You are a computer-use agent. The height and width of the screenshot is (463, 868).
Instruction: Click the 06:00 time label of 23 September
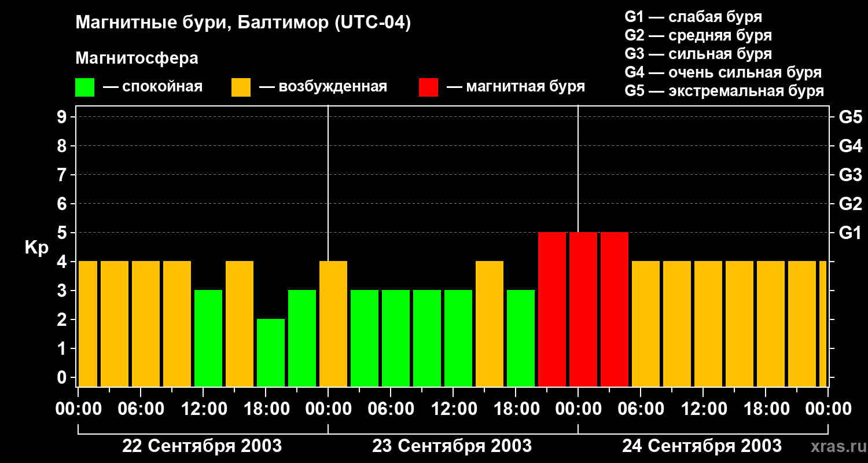pyautogui.click(x=391, y=409)
